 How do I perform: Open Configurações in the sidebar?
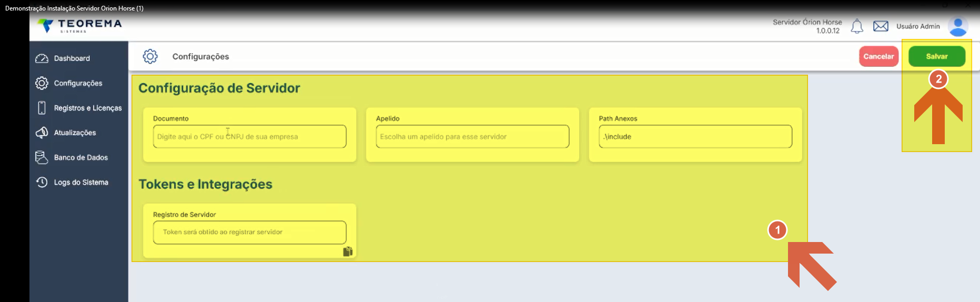[x=79, y=83]
